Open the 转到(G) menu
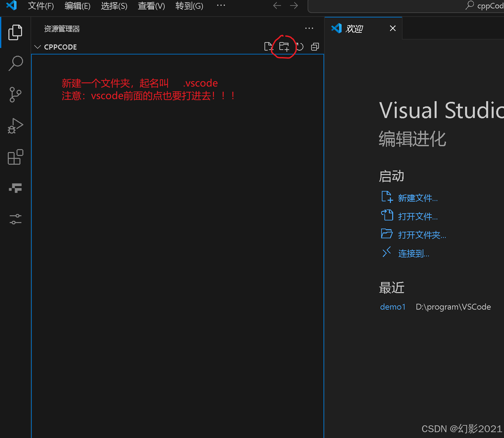This screenshot has width=504, height=438. tap(189, 6)
